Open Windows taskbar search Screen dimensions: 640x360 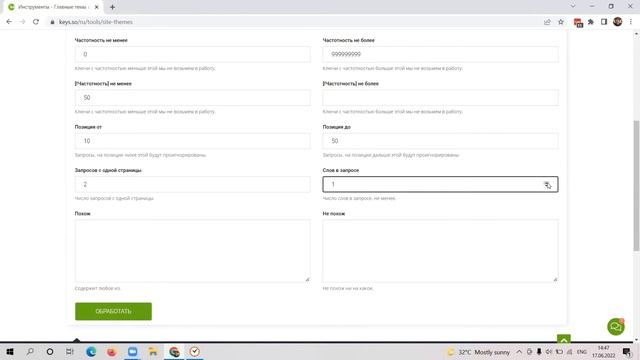[30, 351]
